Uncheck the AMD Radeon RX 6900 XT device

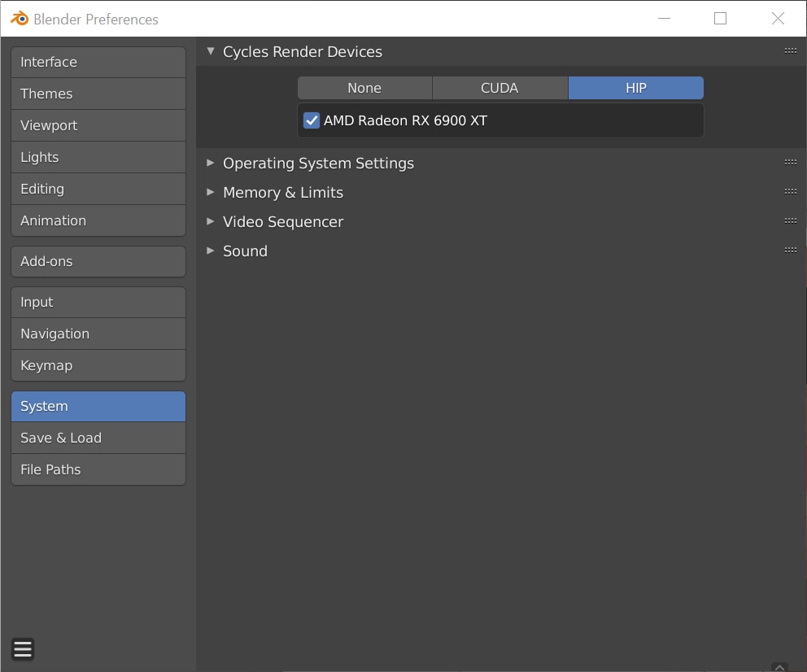[312, 120]
